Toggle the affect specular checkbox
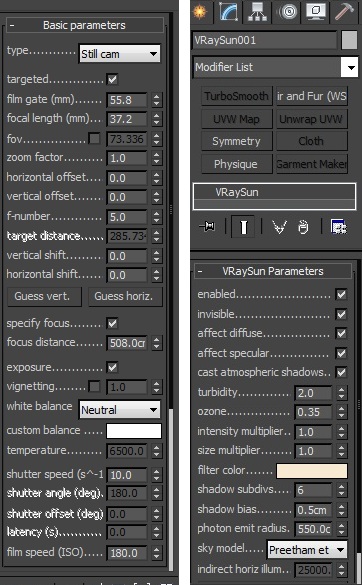 pyautogui.click(x=341, y=353)
